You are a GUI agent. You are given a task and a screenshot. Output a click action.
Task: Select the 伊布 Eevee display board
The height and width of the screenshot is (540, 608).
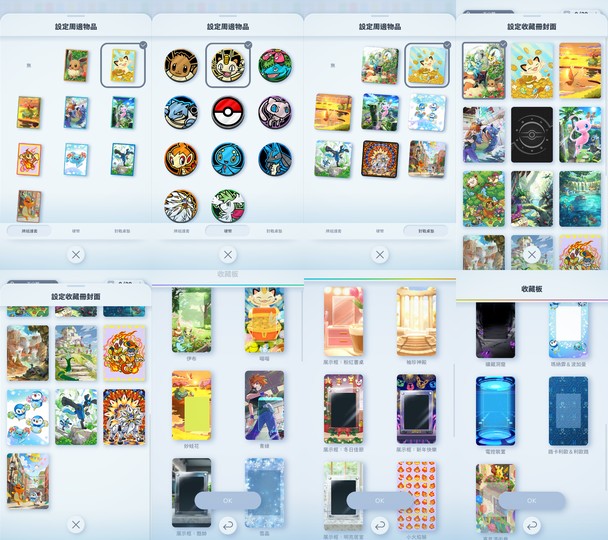pos(192,320)
